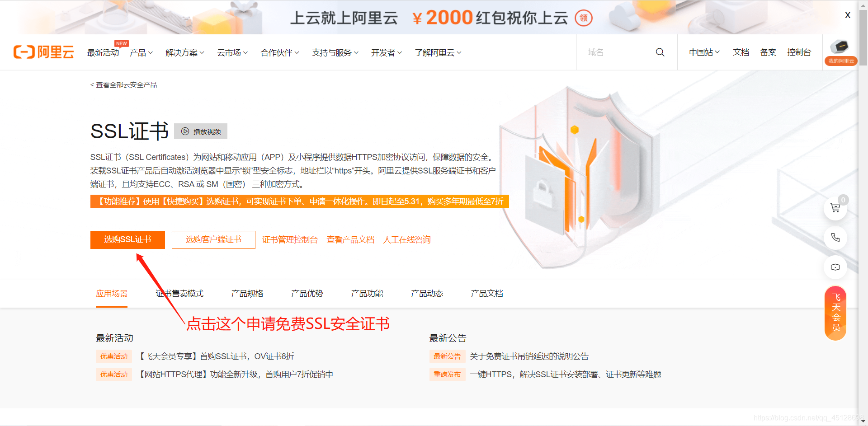
Task: Open 人工在线咨询 link
Action: 407,240
